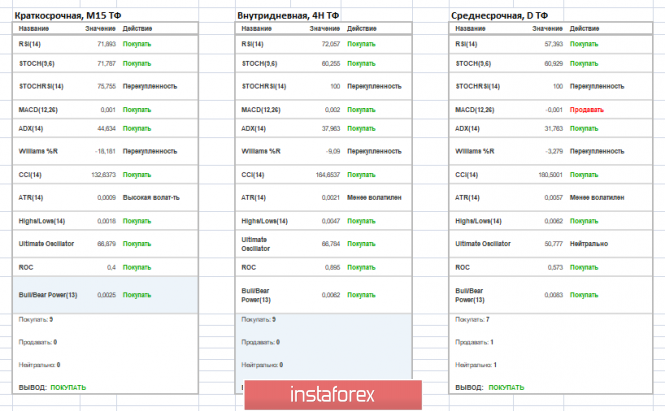Click 'Bull/Bear Power(13)' label in the M15 table
665x411 pixels.
coord(48,295)
